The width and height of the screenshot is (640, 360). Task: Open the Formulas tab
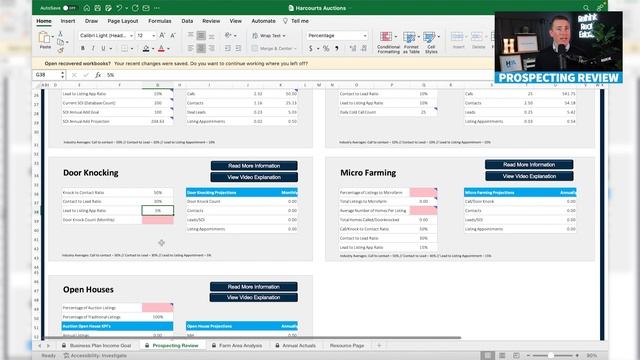(160, 21)
